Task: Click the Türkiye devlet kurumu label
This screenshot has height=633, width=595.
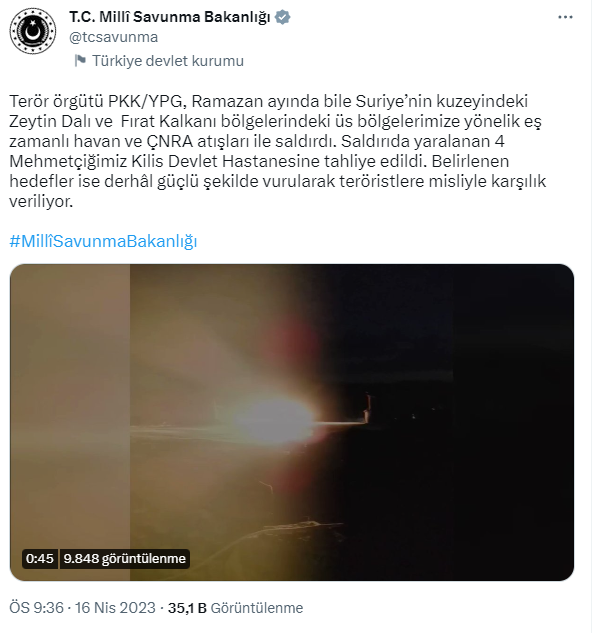Action: (x=168, y=61)
